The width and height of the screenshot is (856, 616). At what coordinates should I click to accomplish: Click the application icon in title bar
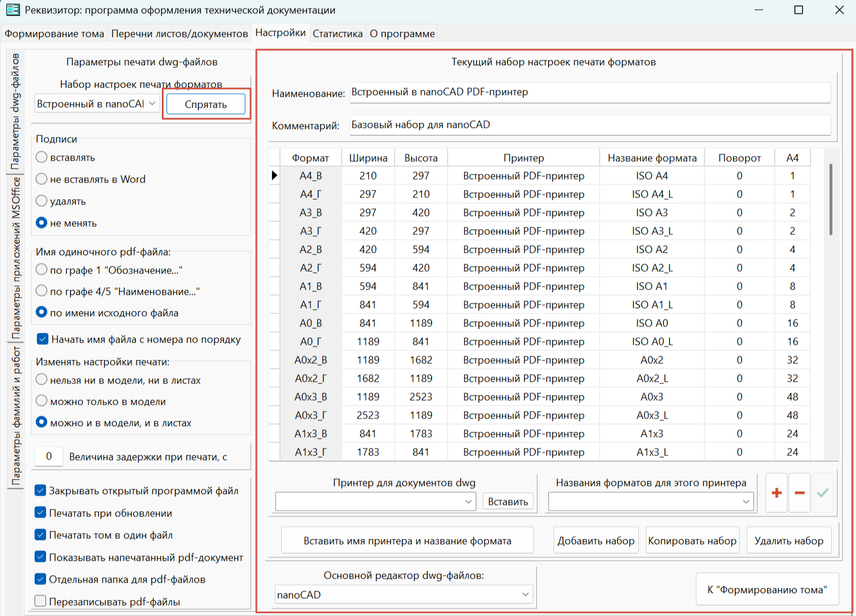[x=13, y=10]
